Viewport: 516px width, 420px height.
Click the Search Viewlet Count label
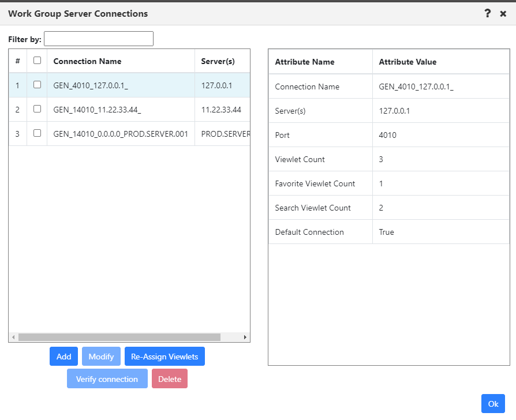[313, 208]
